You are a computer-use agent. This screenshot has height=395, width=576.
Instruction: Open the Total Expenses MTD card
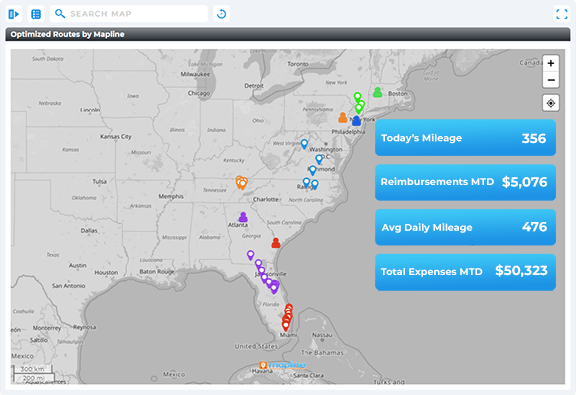[465, 272]
